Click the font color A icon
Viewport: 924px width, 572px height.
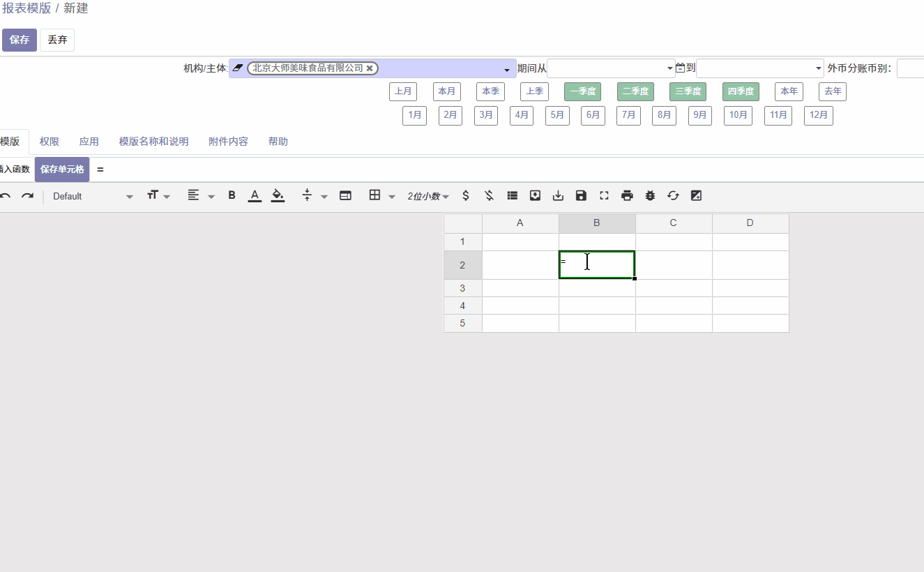[255, 196]
